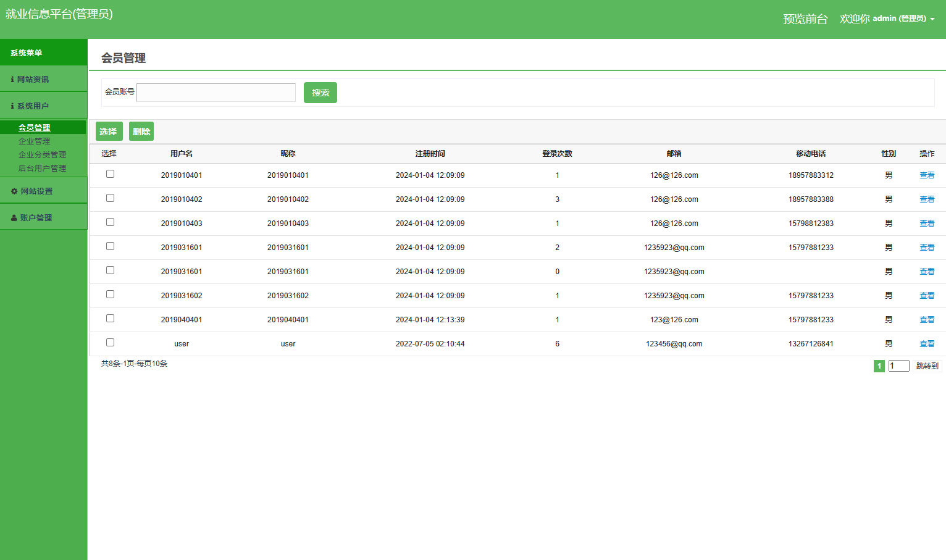Focus the 会员账号 search input field
The image size is (946, 560).
click(216, 93)
